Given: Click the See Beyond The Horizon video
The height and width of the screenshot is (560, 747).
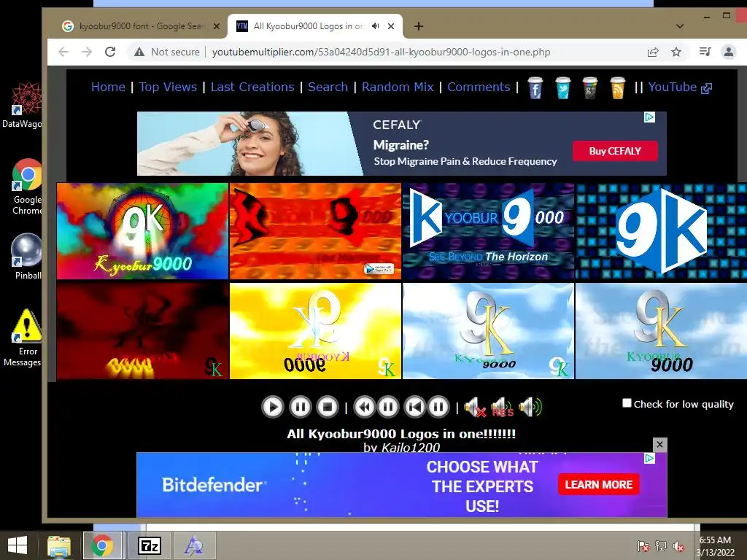Looking at the screenshot, I should (488, 231).
